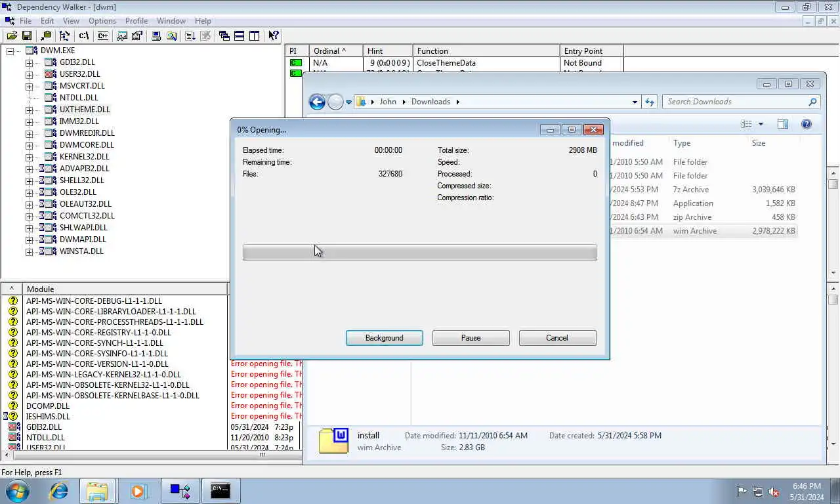840x504 pixels.
Task: Expand the GDI32.DLL tree node
Action: point(29,62)
